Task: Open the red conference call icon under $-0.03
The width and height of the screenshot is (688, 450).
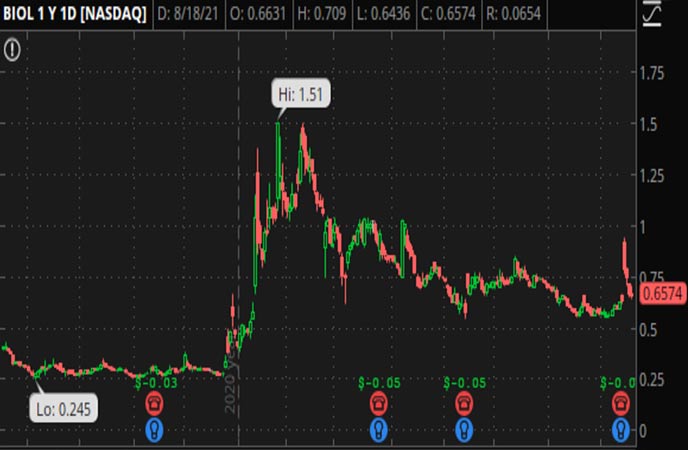Action: [154, 403]
